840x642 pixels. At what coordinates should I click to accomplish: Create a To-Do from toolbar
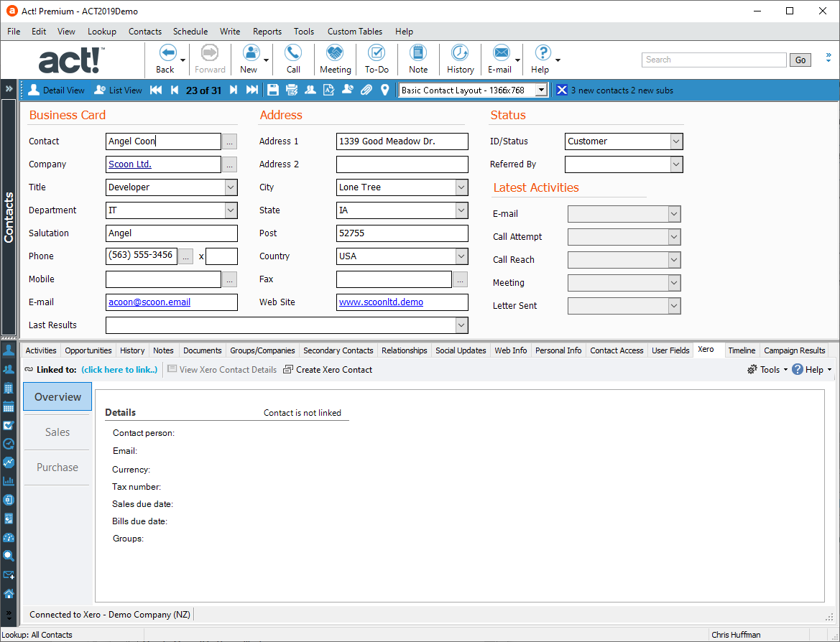pos(377,59)
